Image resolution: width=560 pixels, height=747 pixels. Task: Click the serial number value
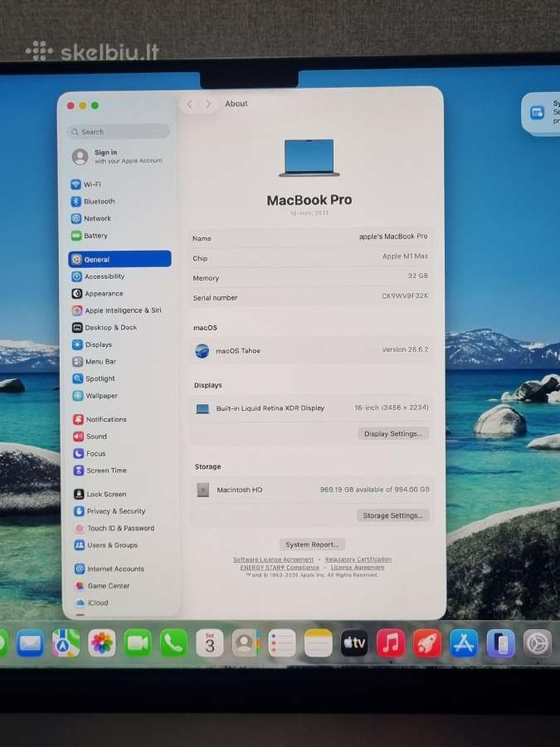click(x=405, y=295)
